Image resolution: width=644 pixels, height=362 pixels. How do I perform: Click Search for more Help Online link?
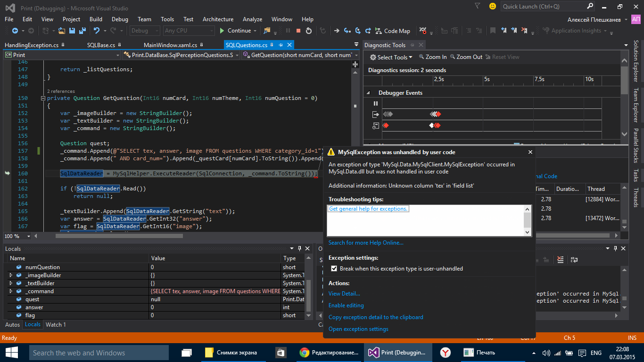coord(366,243)
